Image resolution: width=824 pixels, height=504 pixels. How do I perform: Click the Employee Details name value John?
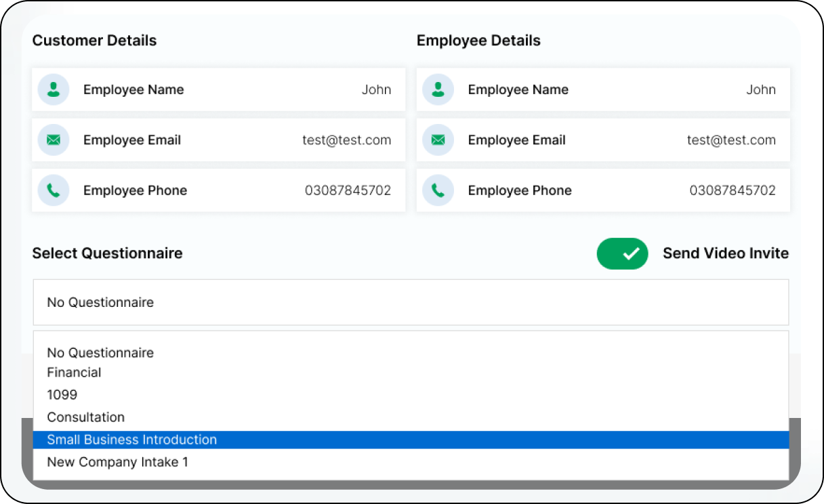pos(760,89)
